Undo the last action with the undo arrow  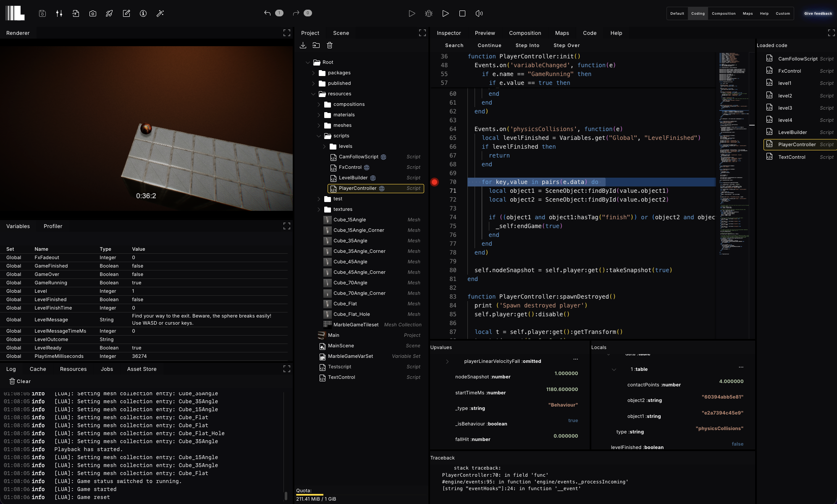click(268, 13)
